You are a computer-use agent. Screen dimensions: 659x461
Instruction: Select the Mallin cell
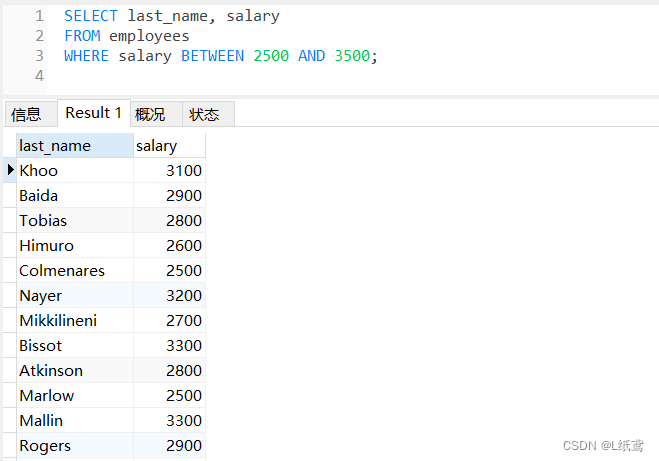(75, 420)
